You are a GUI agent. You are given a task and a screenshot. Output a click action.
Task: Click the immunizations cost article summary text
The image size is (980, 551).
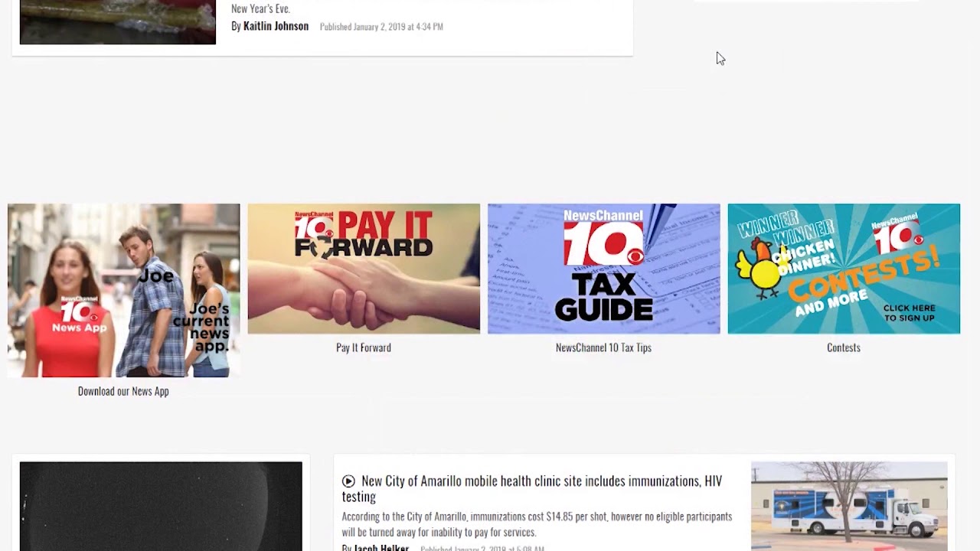[x=537, y=524]
